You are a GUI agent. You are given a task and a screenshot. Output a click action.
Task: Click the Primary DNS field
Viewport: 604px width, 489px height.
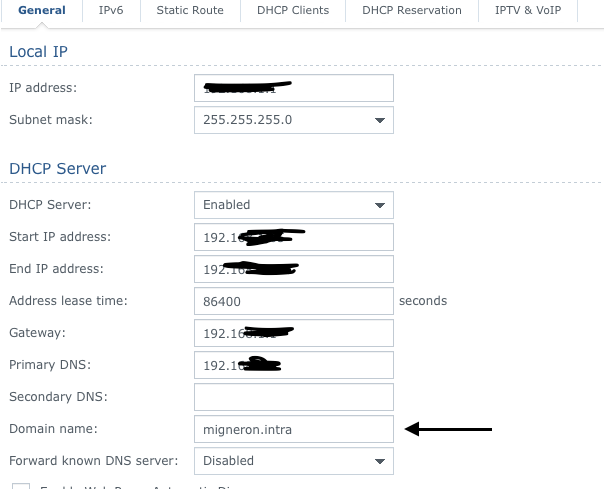click(x=293, y=365)
